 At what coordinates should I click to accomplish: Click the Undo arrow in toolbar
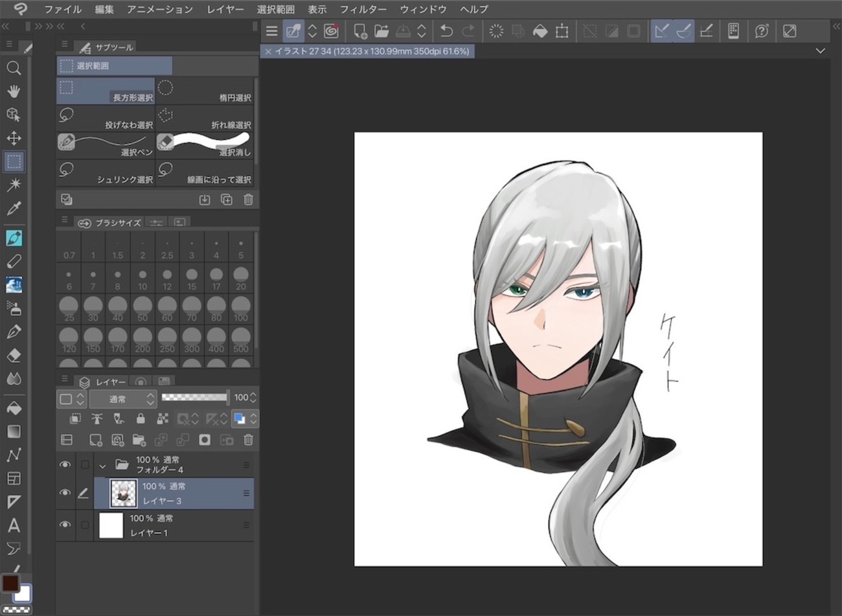pos(446,31)
